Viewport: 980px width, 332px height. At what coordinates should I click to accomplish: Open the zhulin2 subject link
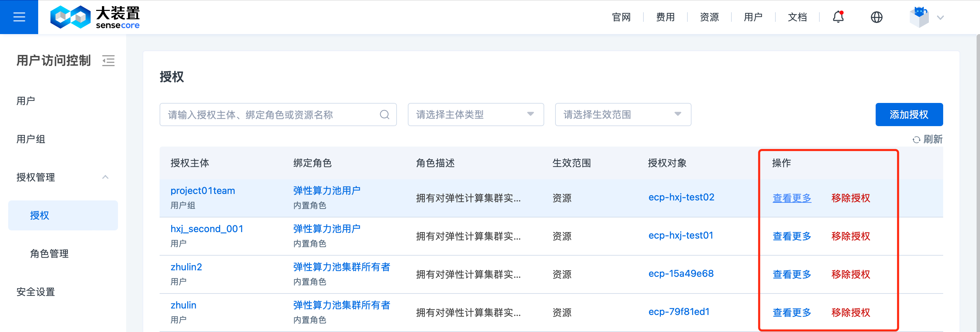186,267
